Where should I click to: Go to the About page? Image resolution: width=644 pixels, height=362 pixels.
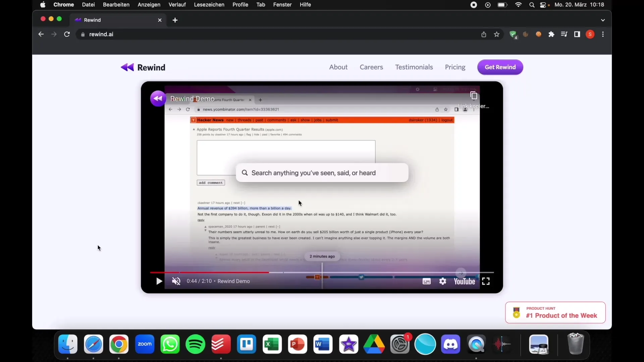pos(338,67)
